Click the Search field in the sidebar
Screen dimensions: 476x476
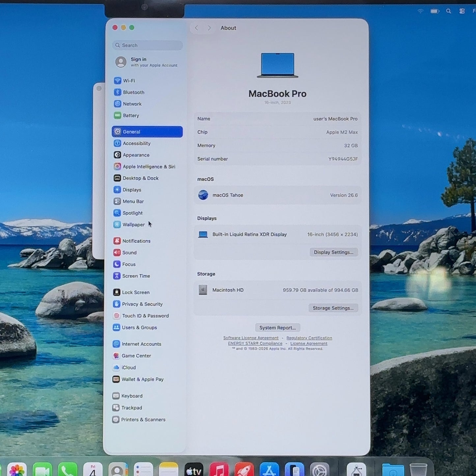pyautogui.click(x=147, y=45)
